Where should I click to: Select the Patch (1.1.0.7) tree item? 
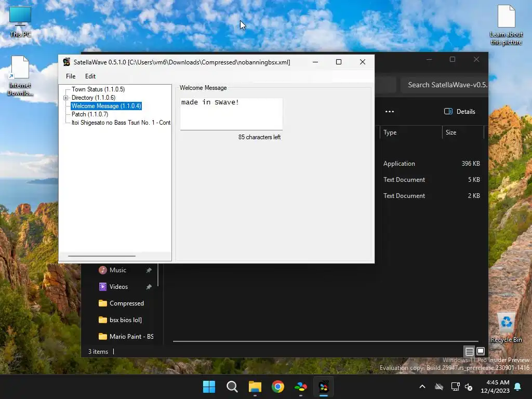[89, 114]
